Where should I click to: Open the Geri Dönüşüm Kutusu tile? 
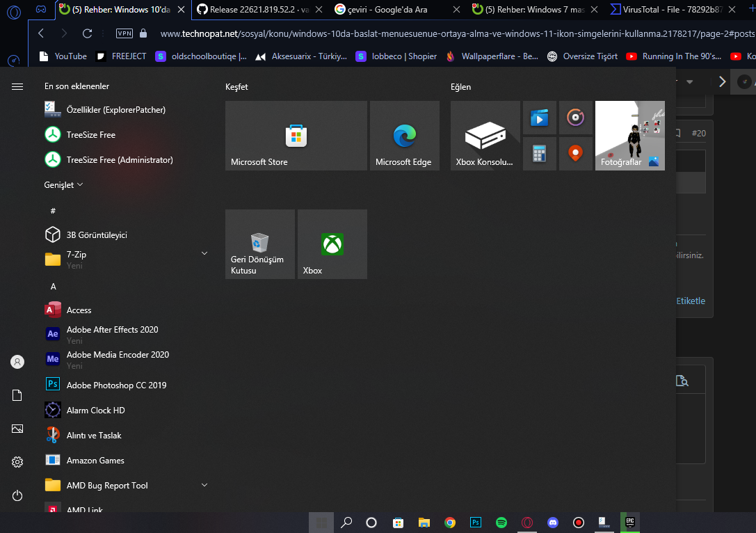(x=260, y=244)
